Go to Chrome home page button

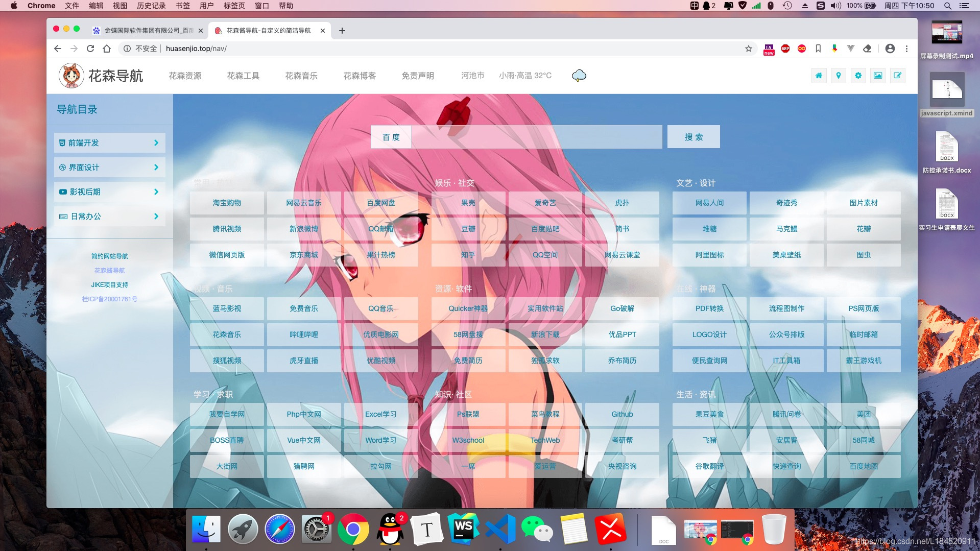(107, 49)
